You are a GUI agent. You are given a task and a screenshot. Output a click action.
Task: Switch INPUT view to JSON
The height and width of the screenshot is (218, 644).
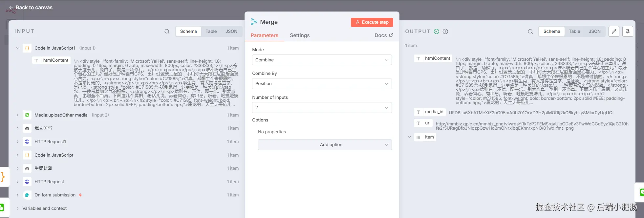(x=231, y=32)
